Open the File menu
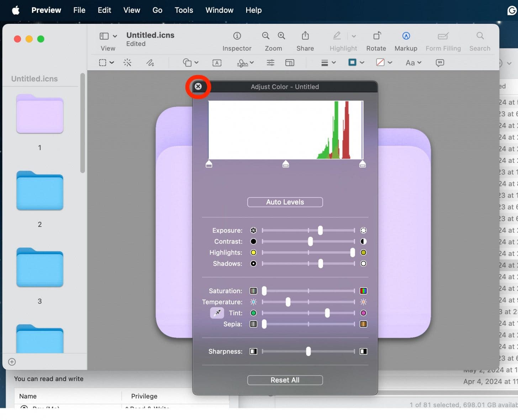The height and width of the screenshot is (420, 518). pos(79,10)
